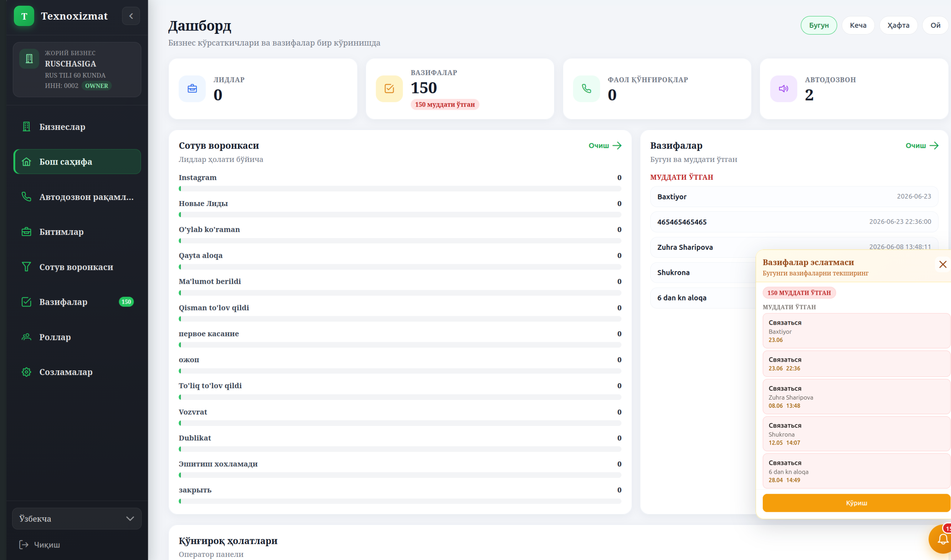The image size is (951, 560).
Task: Open the 465465465465 overdue task row
Action: [794, 222]
